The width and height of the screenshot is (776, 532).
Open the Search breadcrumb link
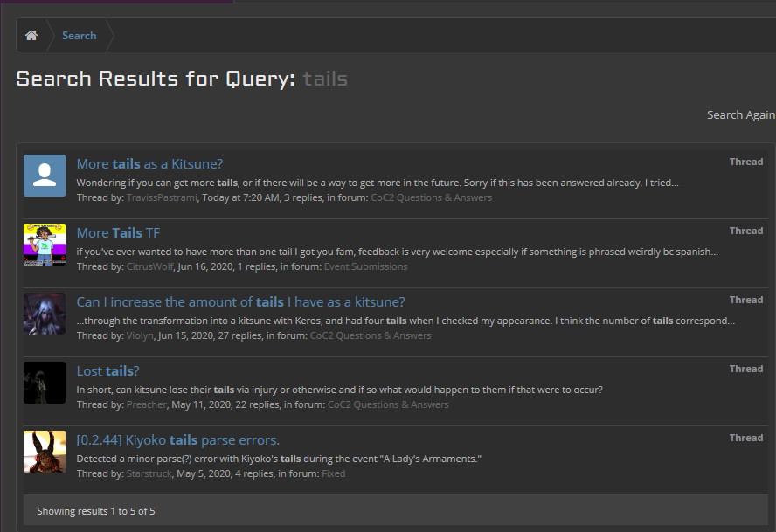(x=79, y=36)
